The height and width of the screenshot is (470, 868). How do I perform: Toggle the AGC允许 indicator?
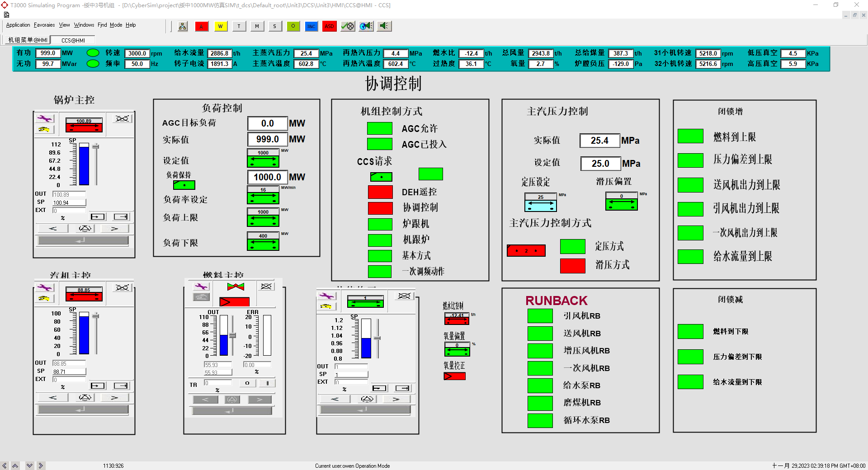tap(380, 128)
